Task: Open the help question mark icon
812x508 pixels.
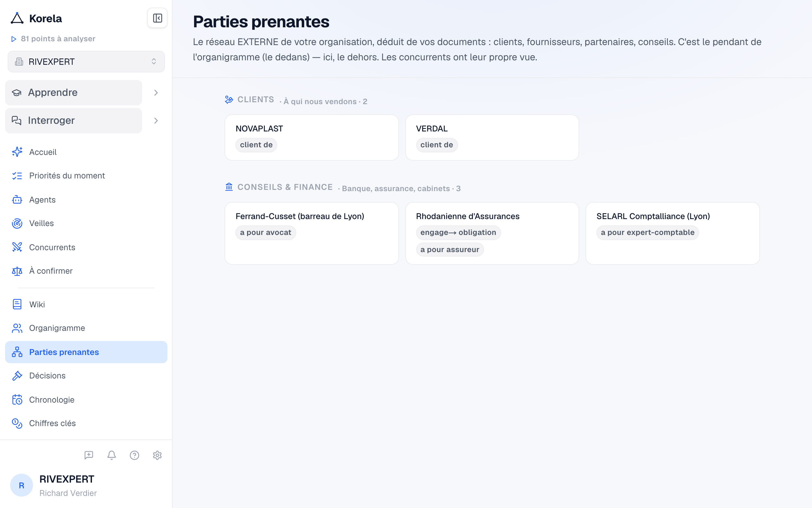Action: tap(134, 455)
